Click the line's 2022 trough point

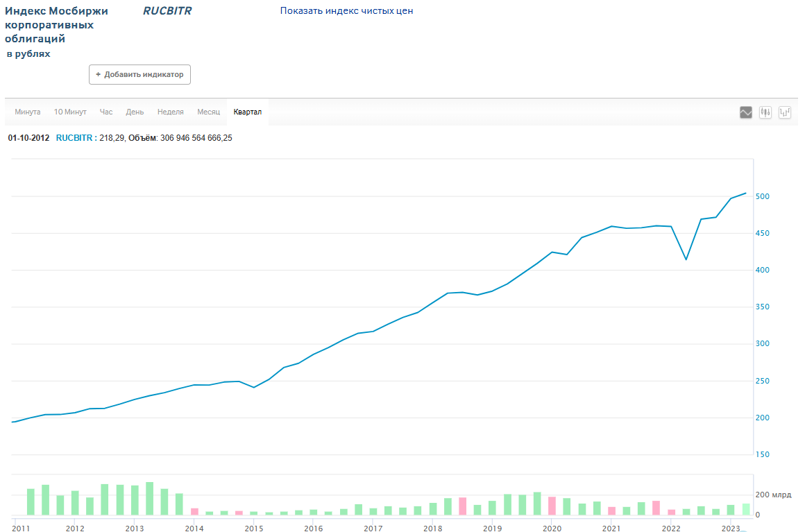click(686, 259)
